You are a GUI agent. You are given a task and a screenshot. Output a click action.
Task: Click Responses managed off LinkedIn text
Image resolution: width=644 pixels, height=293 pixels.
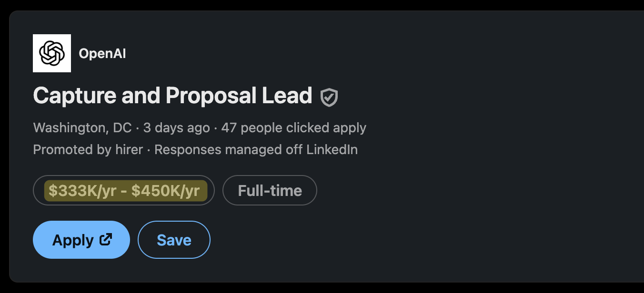256,150
